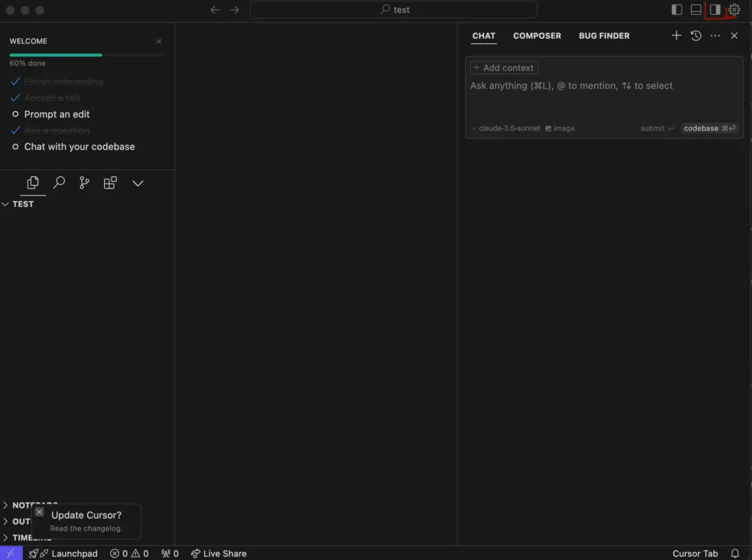This screenshot has width=752, height=560.
Task: Switch to the BUG FINDER tab
Action: 604,35
